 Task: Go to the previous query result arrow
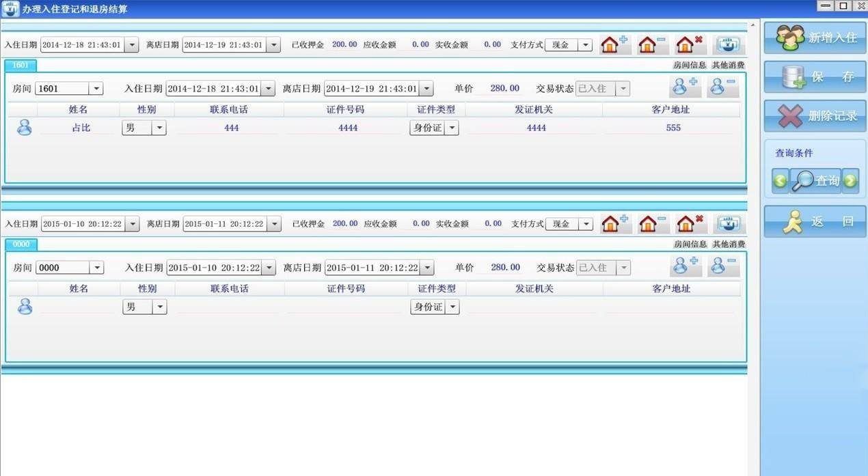[x=781, y=181]
